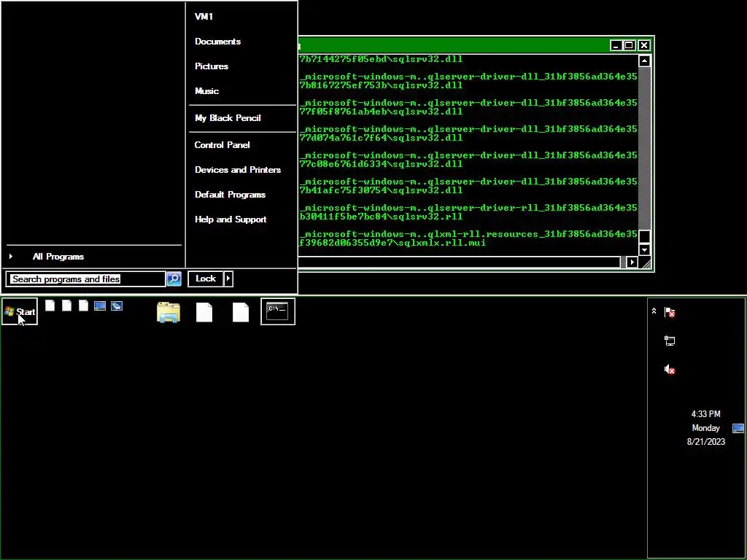Click console line 7b41afc75f30754\sqlsrv32.dll

[x=381, y=190]
